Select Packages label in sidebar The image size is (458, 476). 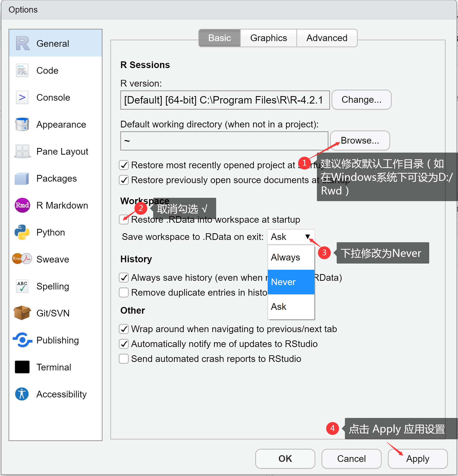pos(57,178)
